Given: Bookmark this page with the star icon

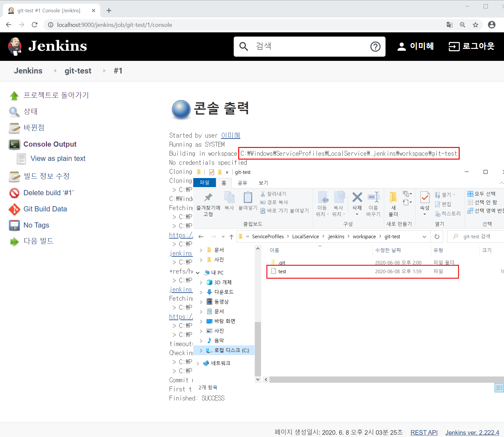Looking at the screenshot, I should 476,25.
